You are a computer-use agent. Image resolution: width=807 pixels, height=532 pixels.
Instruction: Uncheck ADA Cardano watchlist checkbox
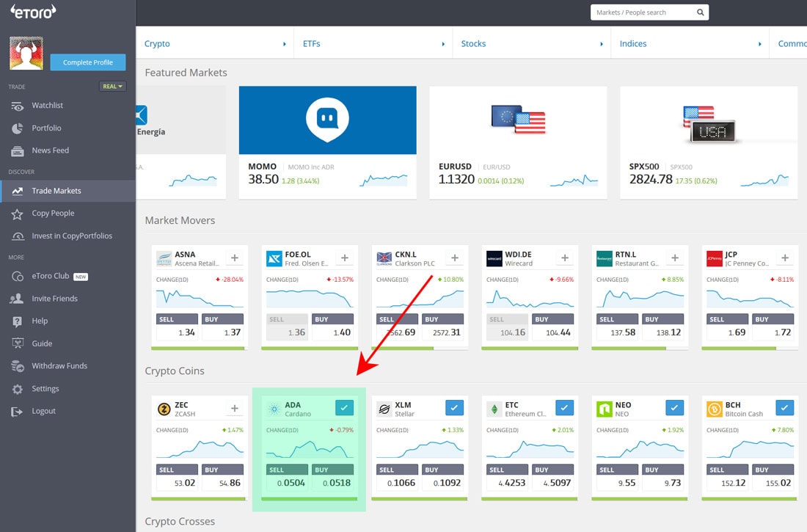(x=344, y=408)
